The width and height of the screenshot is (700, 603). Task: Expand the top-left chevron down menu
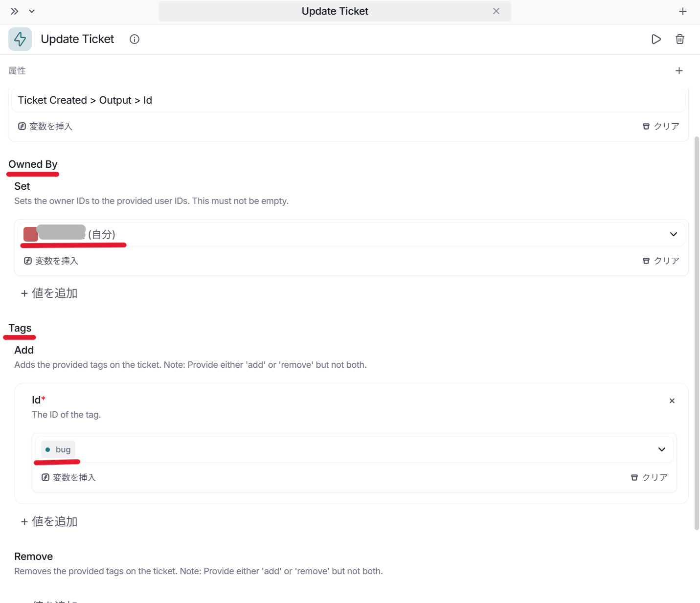point(32,11)
